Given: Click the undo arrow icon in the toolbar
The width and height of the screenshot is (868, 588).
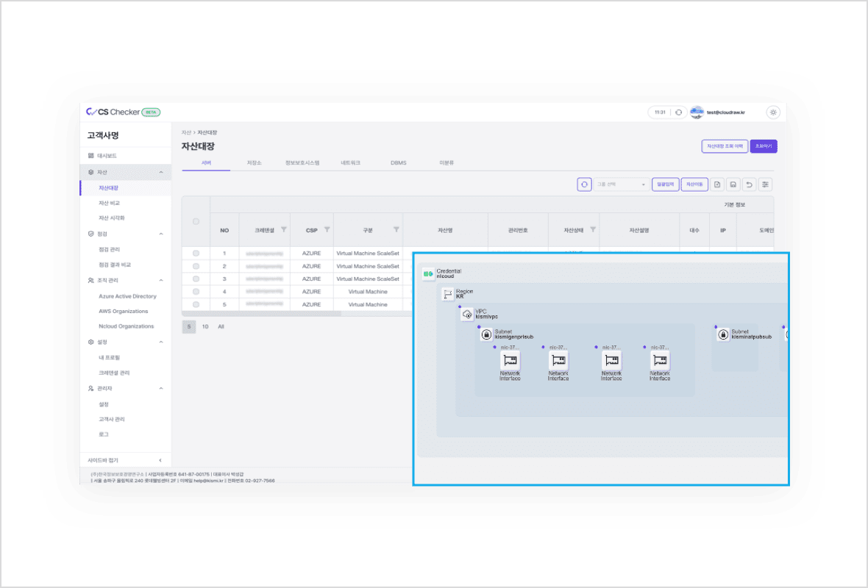Looking at the screenshot, I should point(749,184).
